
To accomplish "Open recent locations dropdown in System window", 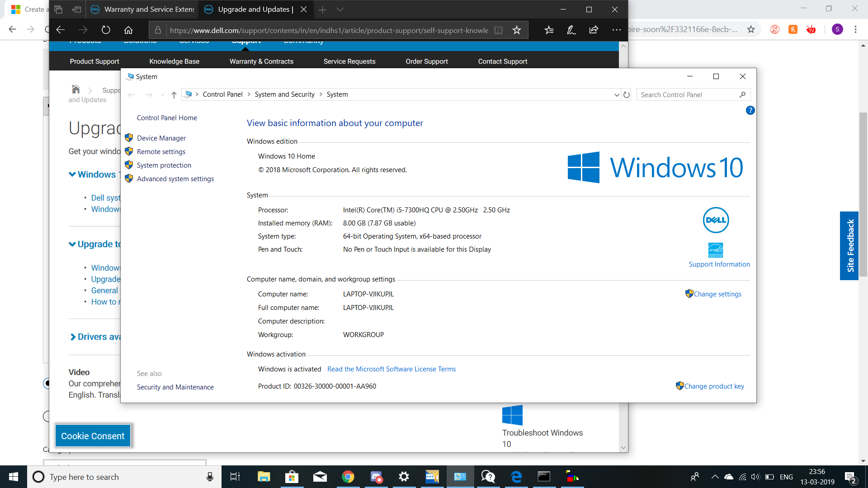I will [x=162, y=94].
